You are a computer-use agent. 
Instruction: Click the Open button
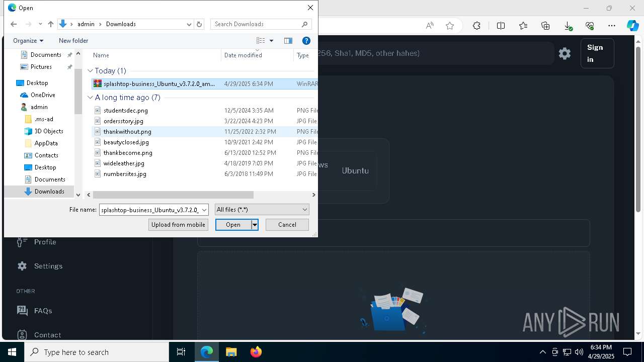(233, 225)
